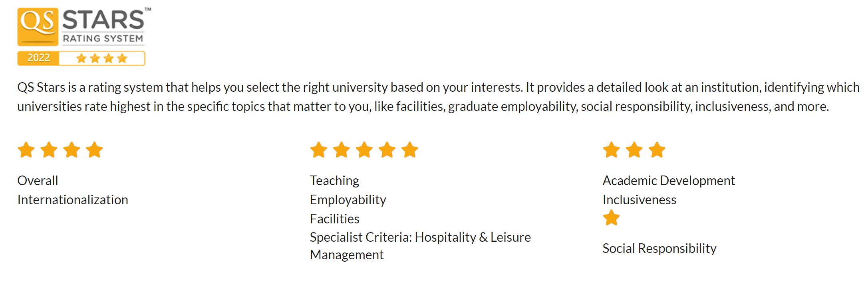Click the Facilities category label
This screenshot has width=868, height=292.
pyautogui.click(x=334, y=219)
